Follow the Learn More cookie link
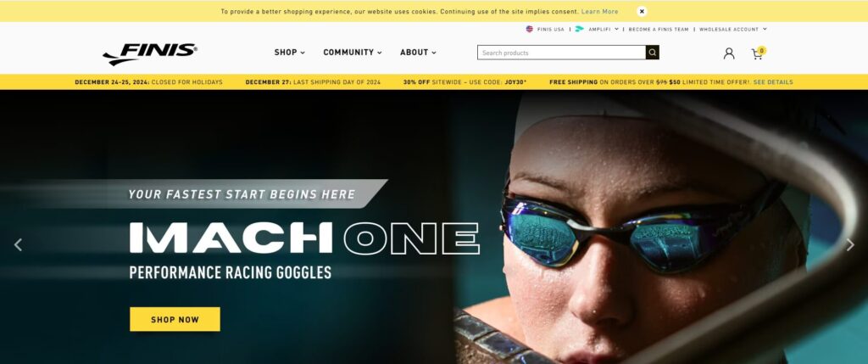Viewport: 868px width, 364px height. (x=599, y=11)
